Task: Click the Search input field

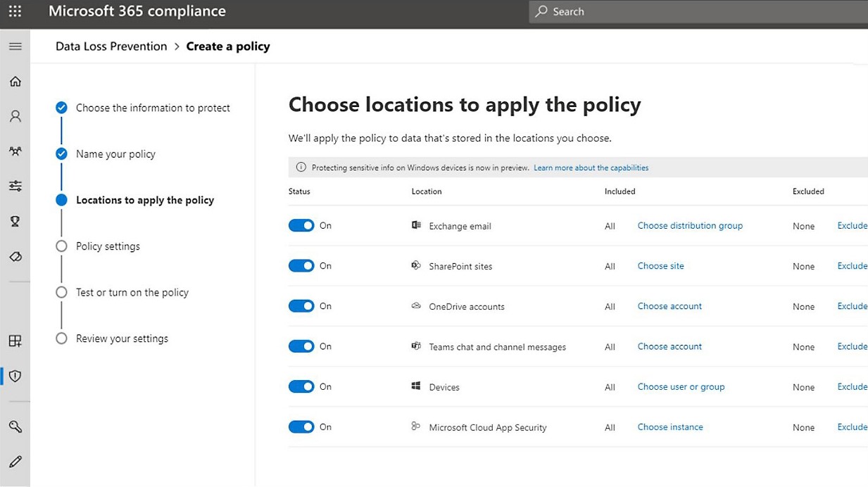Action: point(698,11)
